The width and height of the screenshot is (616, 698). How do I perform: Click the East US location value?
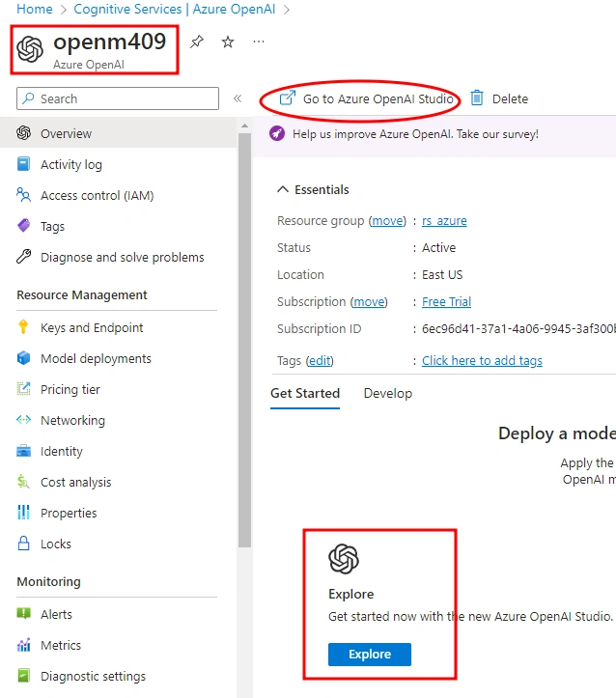[x=442, y=274]
